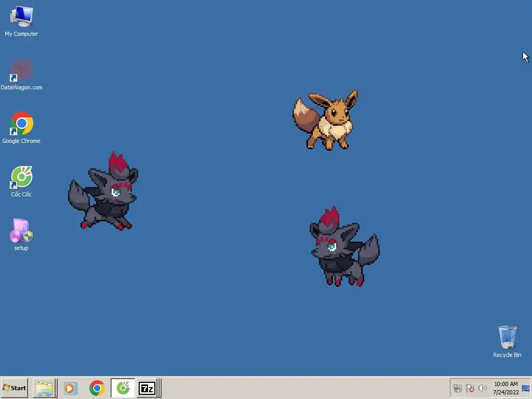Open the Start menu
The height and width of the screenshot is (399, 532).
(14, 388)
